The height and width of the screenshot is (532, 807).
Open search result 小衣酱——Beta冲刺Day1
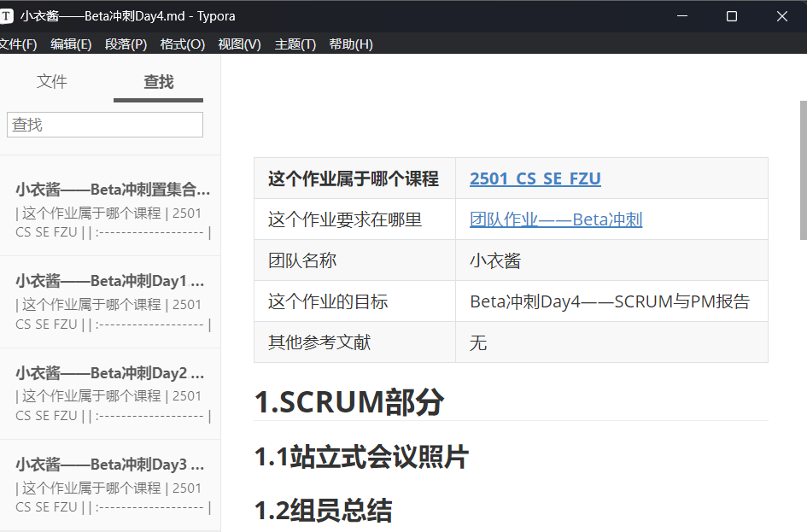[110, 302]
